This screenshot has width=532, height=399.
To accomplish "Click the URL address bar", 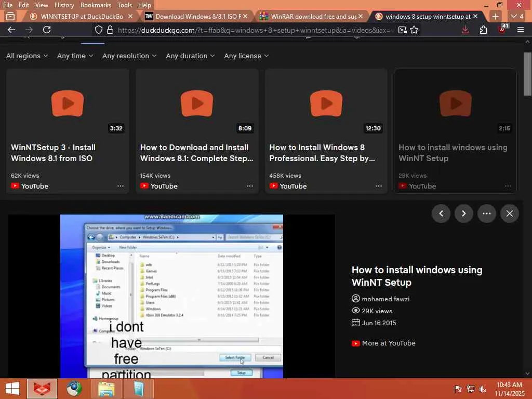I will point(255,30).
